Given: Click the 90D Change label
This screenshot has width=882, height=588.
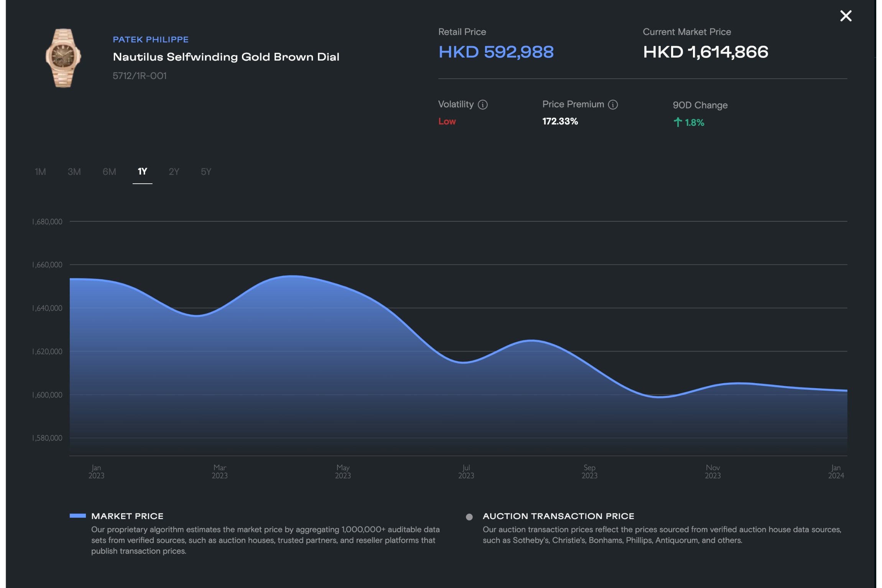Looking at the screenshot, I should 700,105.
